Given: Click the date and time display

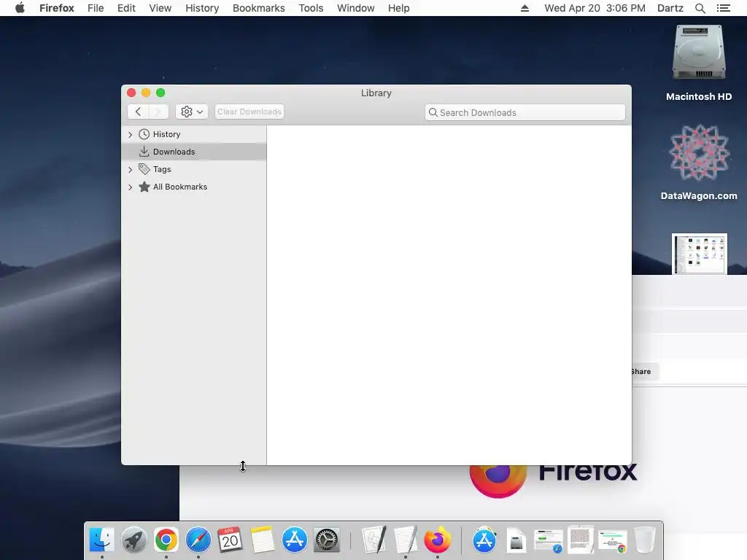Looking at the screenshot, I should 595,8.
